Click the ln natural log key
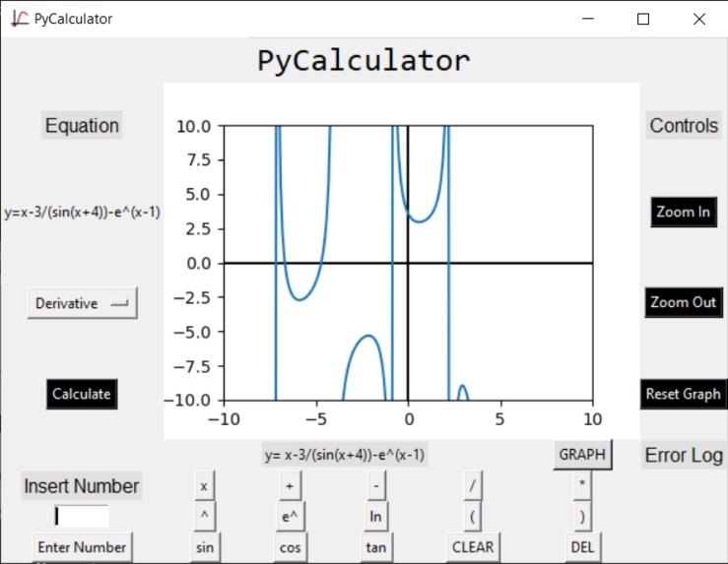 click(375, 516)
